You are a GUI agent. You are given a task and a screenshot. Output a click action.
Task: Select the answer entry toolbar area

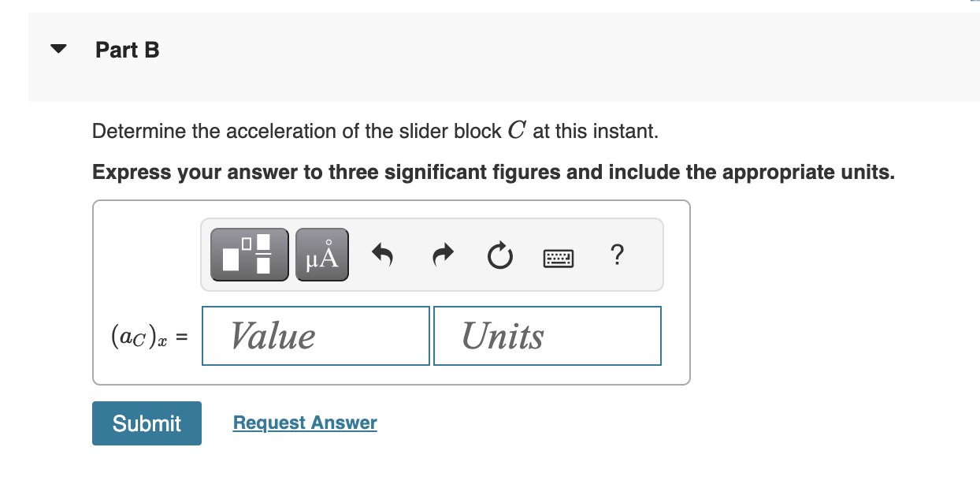432,254
